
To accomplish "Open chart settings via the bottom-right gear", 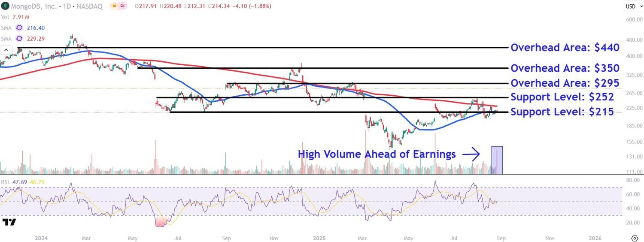I will coord(635,238).
